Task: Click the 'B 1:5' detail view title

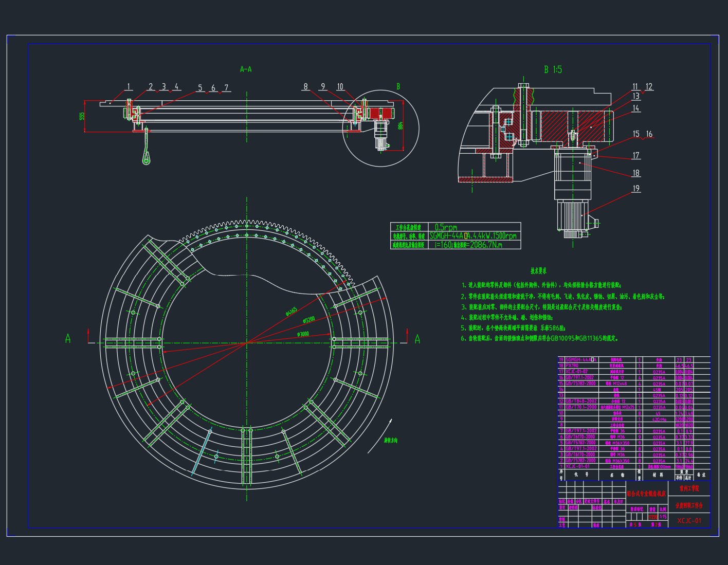Action: point(553,69)
